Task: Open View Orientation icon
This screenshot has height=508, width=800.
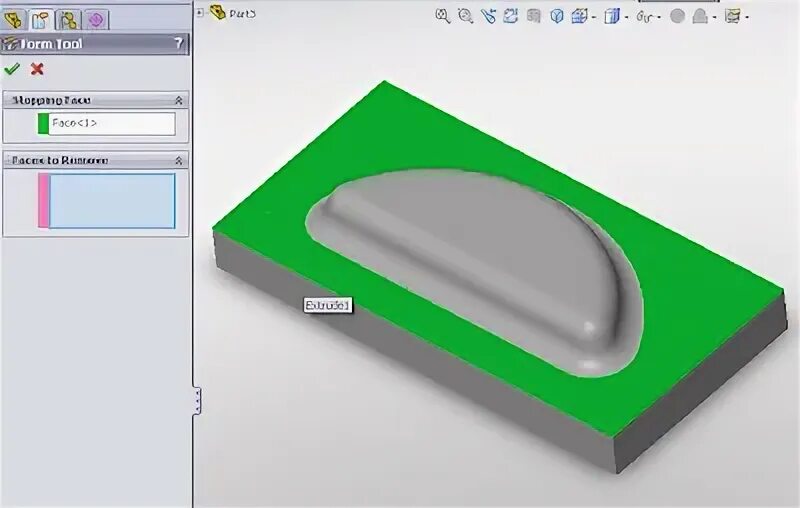Action: [x=579, y=16]
